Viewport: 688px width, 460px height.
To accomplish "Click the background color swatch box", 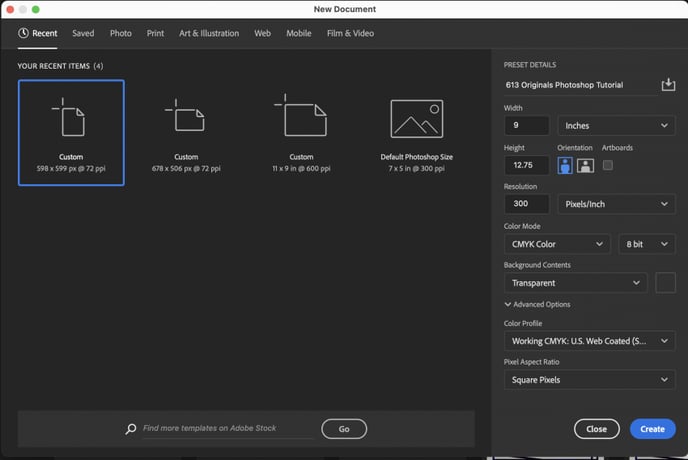I will click(665, 283).
